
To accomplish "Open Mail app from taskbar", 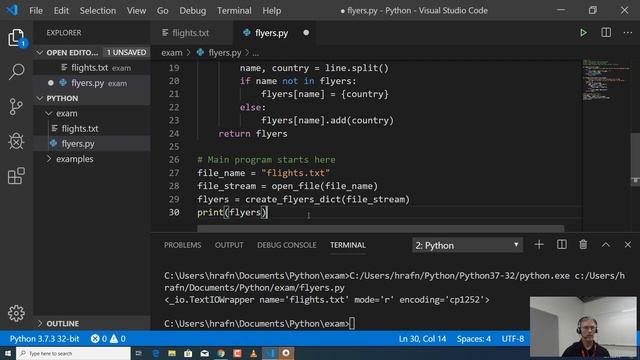I will click(x=204, y=353).
